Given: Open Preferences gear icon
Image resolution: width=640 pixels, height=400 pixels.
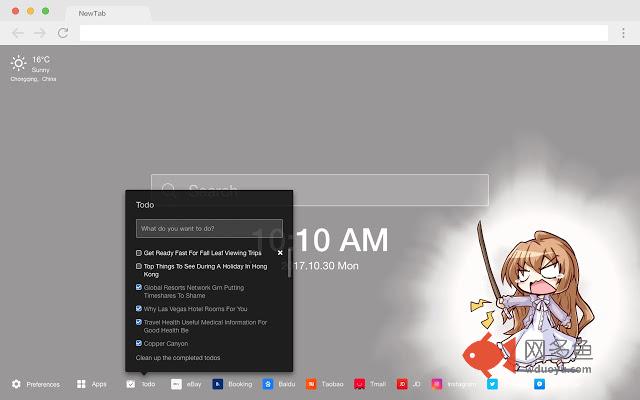Looking at the screenshot, I should (x=16, y=384).
